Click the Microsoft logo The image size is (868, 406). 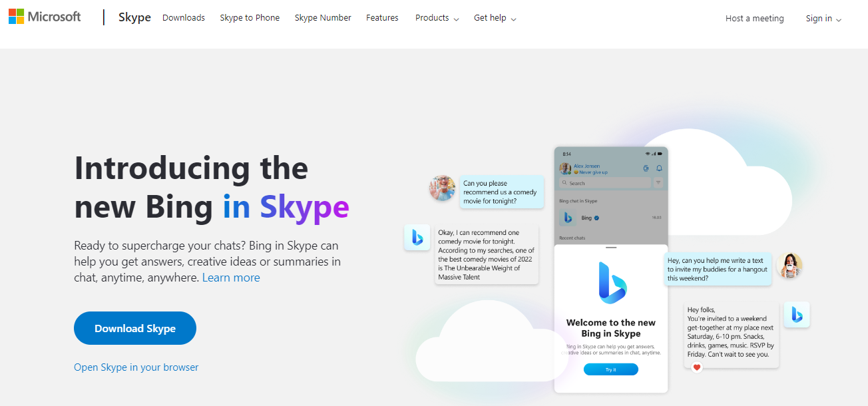tap(45, 17)
